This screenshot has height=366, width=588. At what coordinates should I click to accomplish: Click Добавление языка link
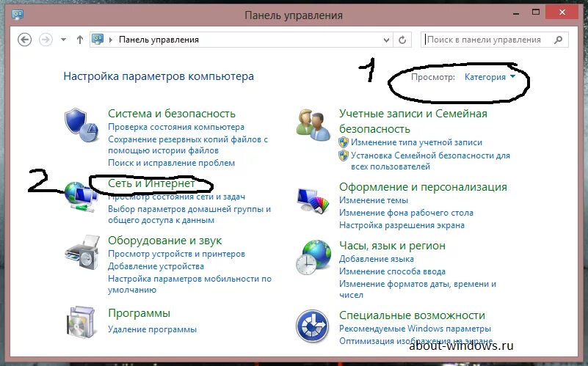click(377, 259)
